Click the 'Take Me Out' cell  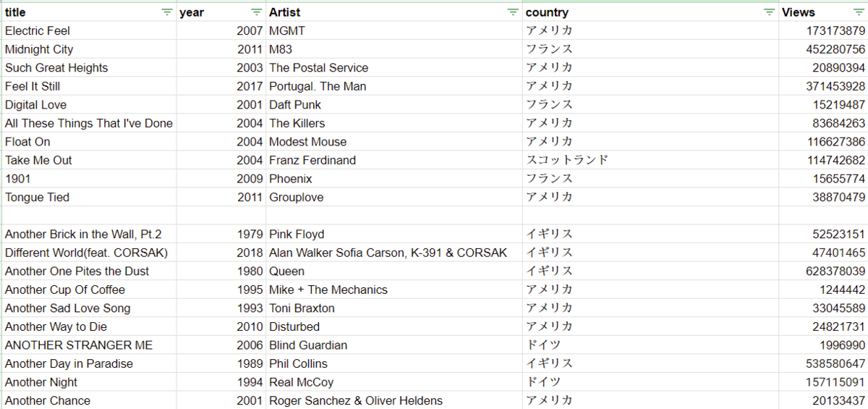click(89, 160)
